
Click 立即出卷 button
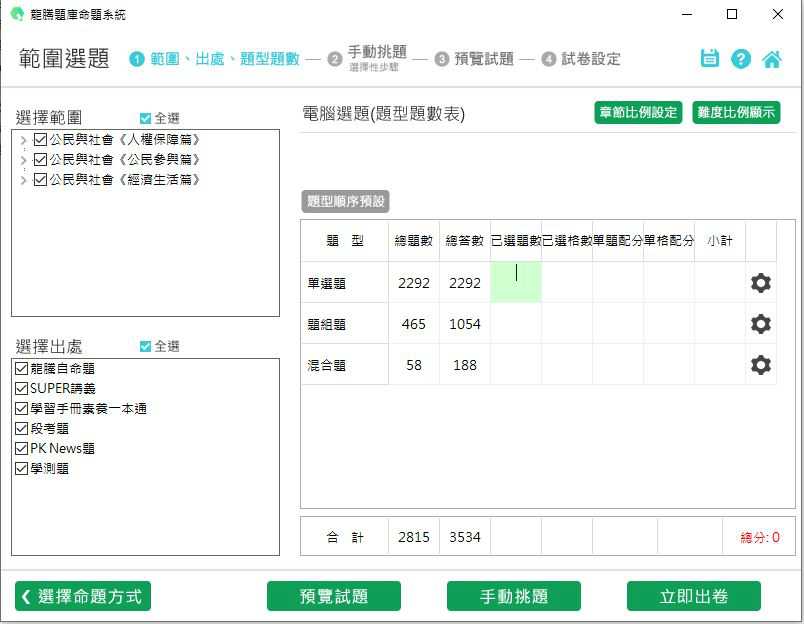tap(694, 596)
